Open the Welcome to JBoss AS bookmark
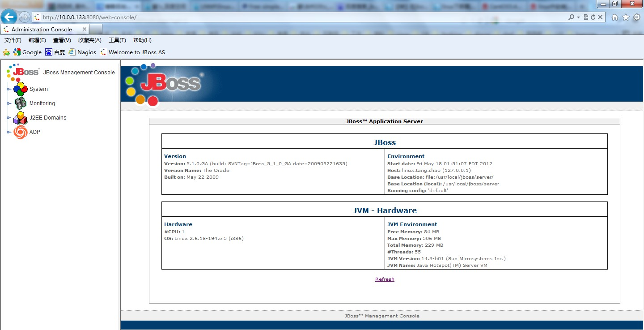644x330 pixels. pyautogui.click(x=132, y=52)
